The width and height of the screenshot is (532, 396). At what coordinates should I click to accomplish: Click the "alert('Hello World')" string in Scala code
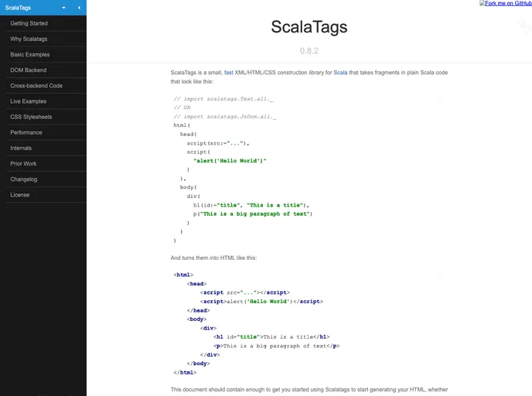(x=230, y=161)
